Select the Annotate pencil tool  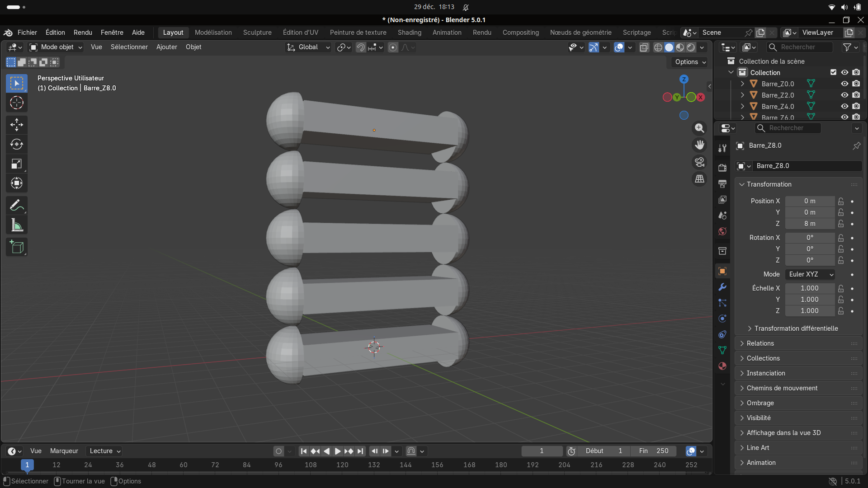17,206
